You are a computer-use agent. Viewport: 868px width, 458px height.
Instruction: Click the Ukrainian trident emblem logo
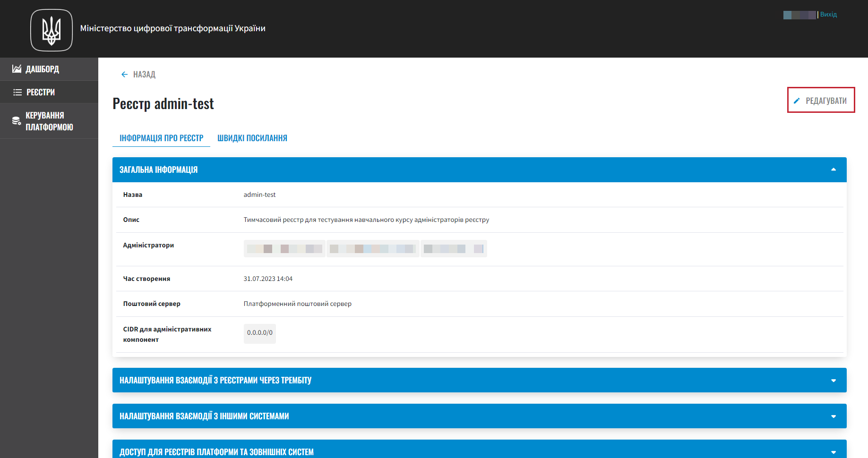pyautogui.click(x=52, y=30)
